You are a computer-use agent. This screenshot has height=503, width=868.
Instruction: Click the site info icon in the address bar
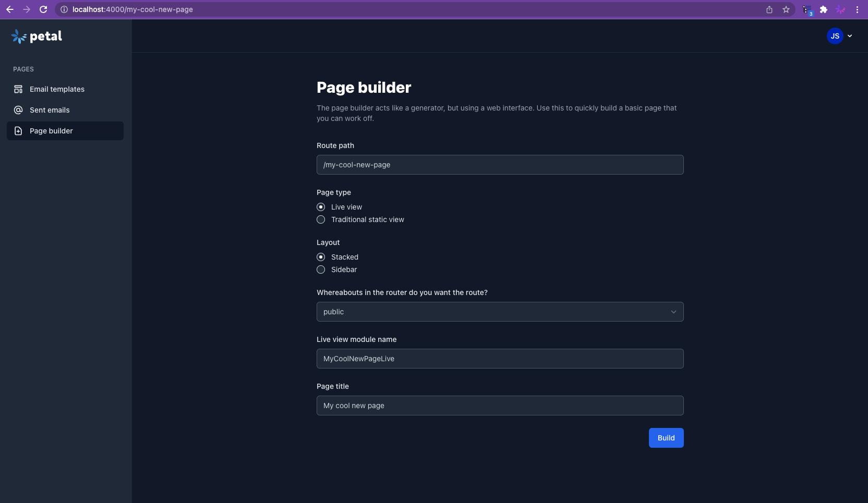coord(64,9)
